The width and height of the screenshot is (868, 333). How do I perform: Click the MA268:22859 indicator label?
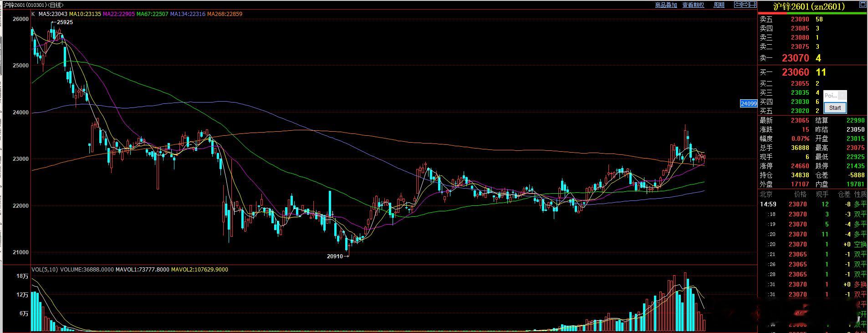225,14
